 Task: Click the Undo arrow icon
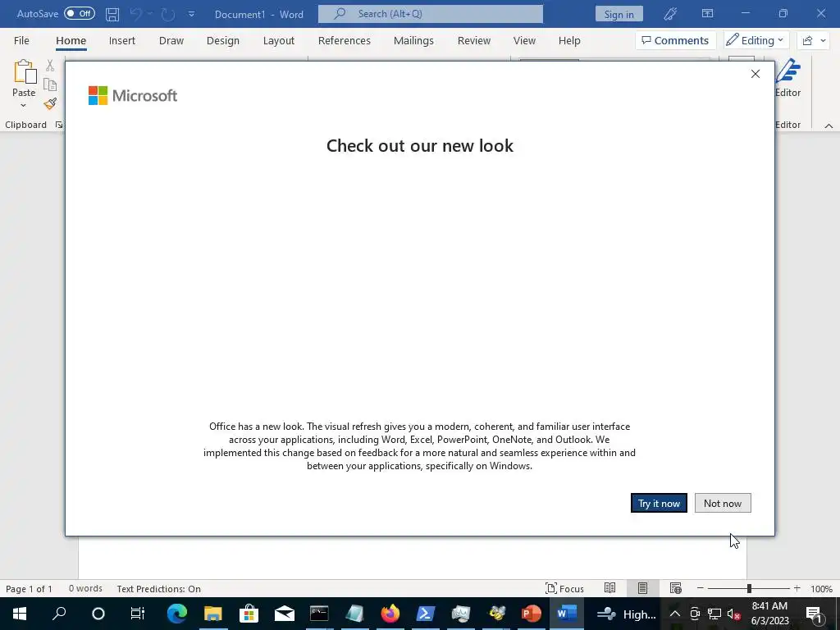(x=136, y=14)
